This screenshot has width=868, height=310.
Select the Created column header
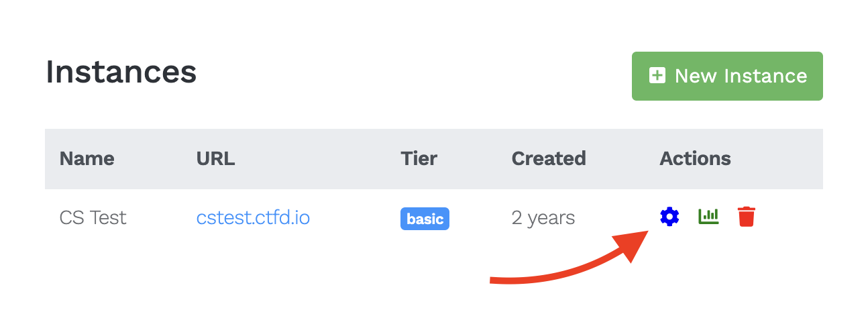(x=548, y=159)
